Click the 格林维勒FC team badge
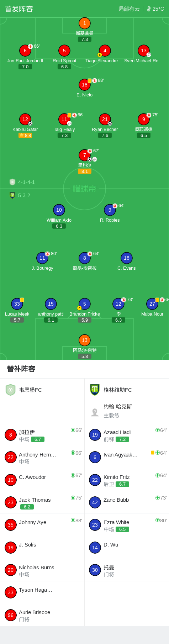Viewport: 169px width, 644px height. 95,390
